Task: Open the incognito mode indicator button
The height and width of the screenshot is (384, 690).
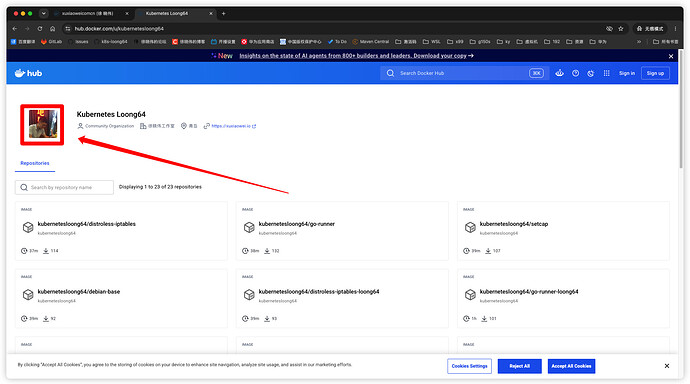Action: [650, 29]
